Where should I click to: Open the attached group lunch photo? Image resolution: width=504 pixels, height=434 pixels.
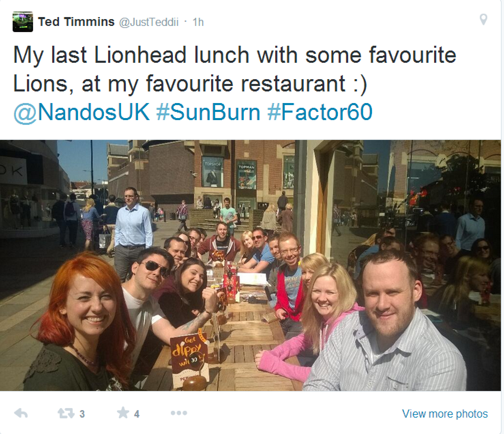coord(250,265)
